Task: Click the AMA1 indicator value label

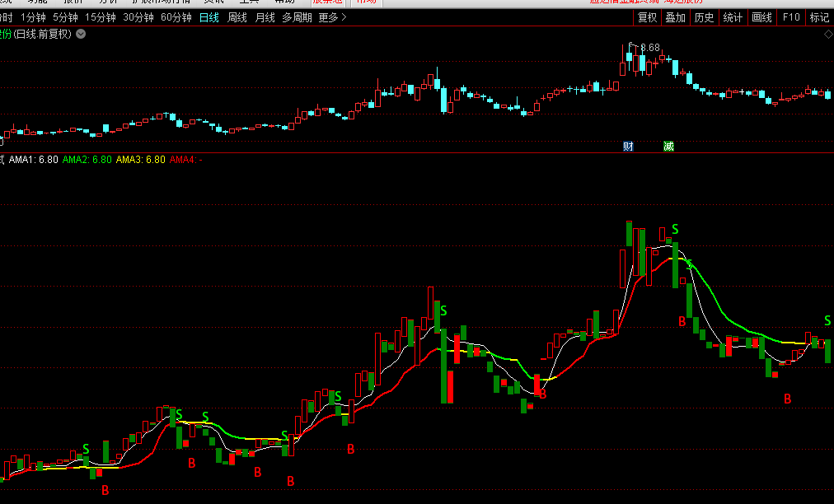Action: (40, 160)
